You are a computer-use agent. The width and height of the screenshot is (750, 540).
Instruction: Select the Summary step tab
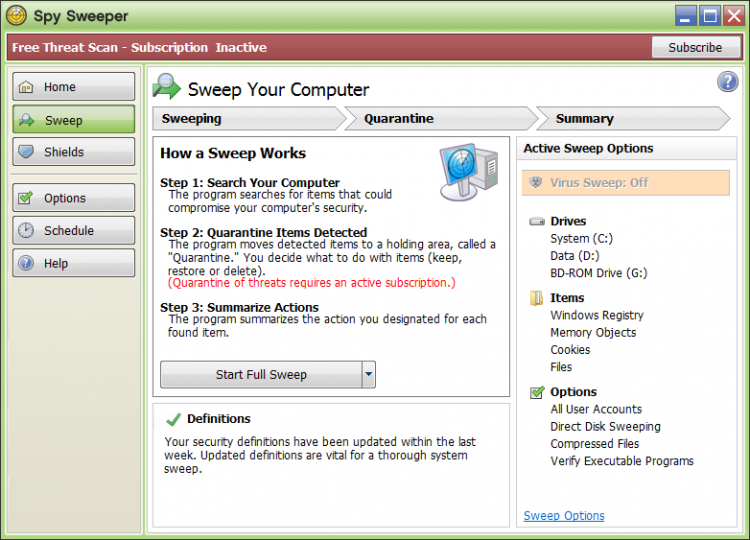(x=633, y=119)
